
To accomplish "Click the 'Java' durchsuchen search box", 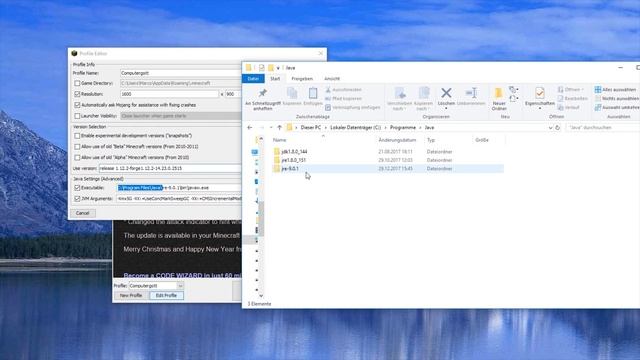I will point(603,128).
